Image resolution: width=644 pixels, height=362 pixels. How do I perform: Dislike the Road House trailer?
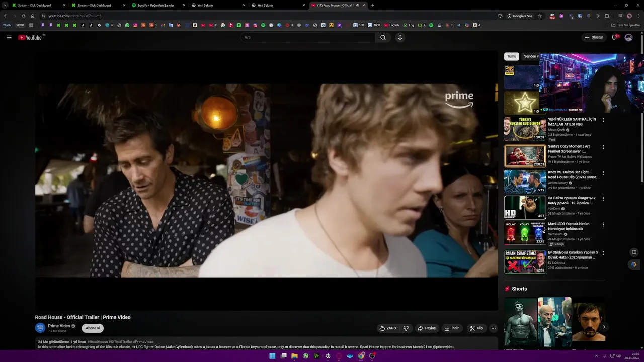point(406,328)
